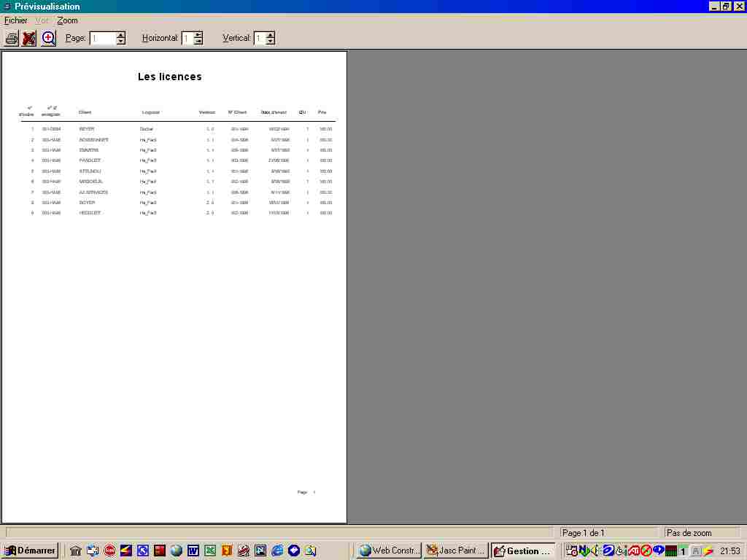Click the printer icon in the preview toolbar

(12, 38)
